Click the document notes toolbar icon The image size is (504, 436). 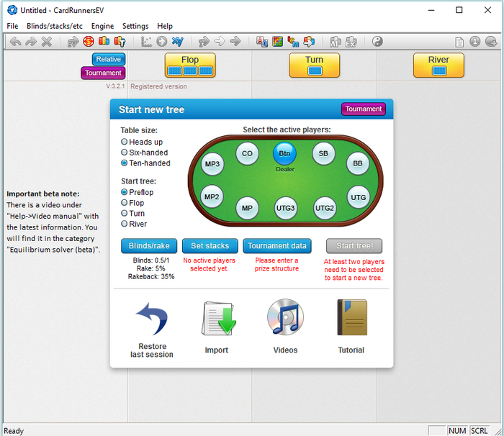pyautogui.click(x=459, y=42)
